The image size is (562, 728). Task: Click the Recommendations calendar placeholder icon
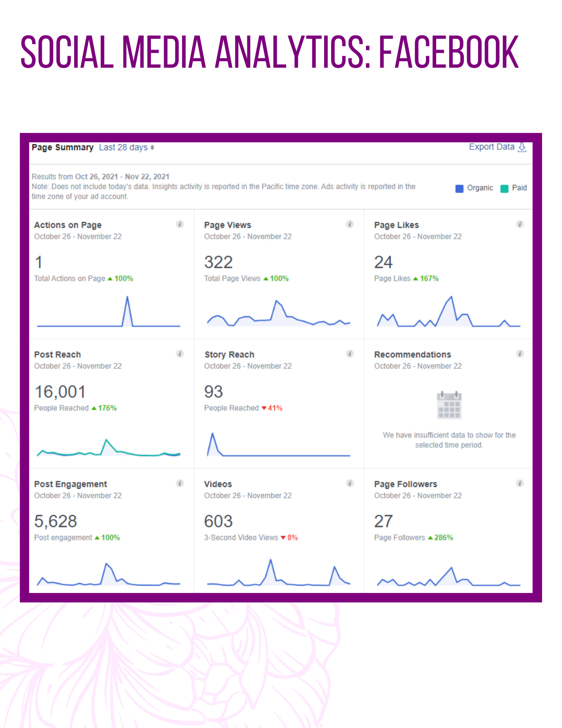click(x=449, y=405)
